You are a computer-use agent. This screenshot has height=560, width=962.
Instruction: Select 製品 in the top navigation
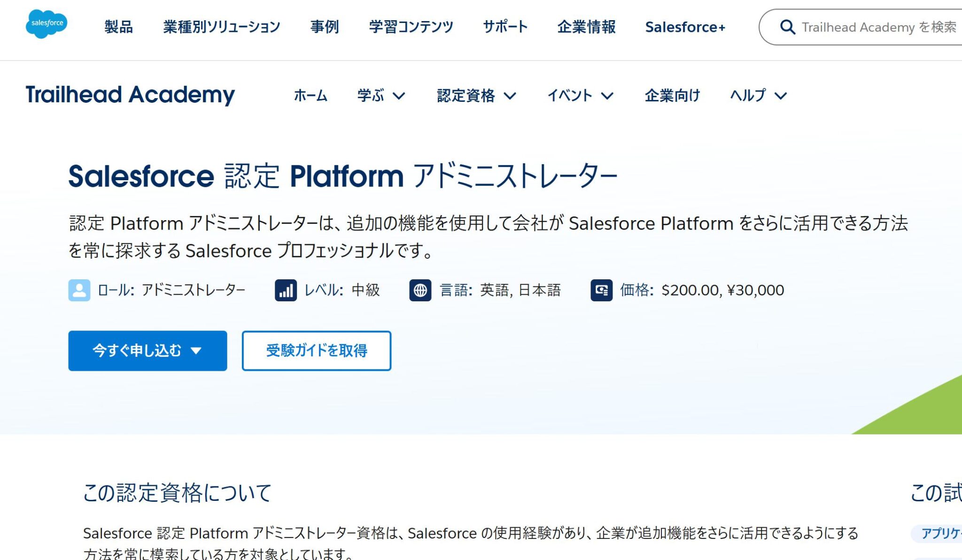pyautogui.click(x=118, y=27)
